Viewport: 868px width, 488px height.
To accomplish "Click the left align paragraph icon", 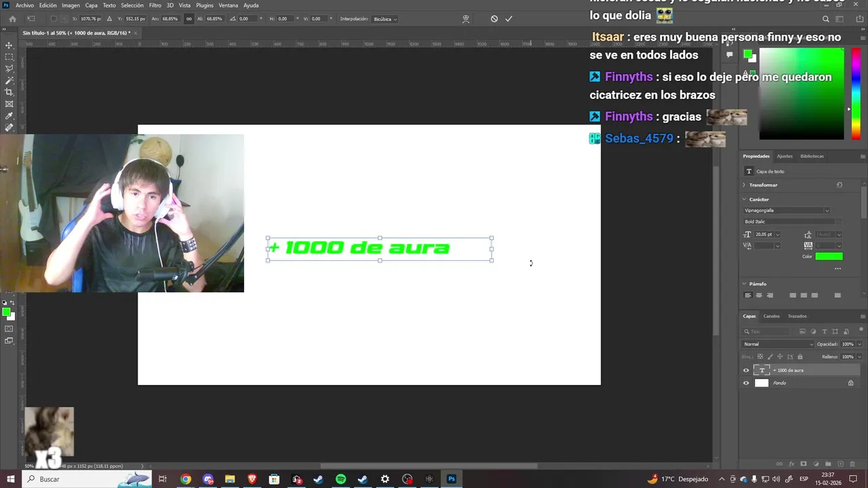I will [x=748, y=296].
